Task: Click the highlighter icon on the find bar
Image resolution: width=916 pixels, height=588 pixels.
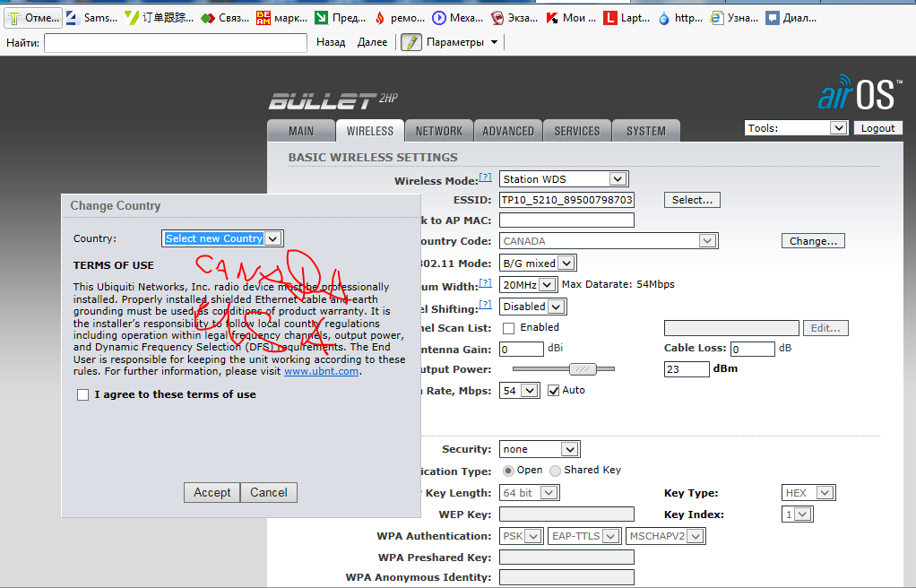Action: coord(411,42)
